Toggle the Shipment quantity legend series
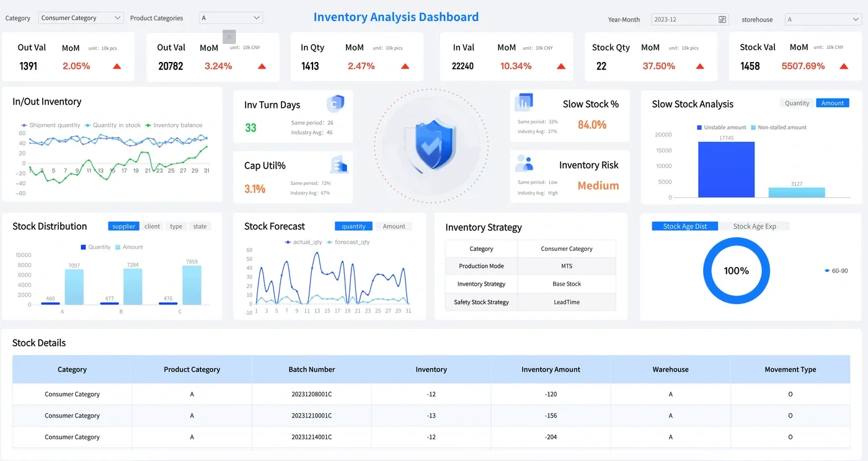The image size is (868, 461). [50, 125]
